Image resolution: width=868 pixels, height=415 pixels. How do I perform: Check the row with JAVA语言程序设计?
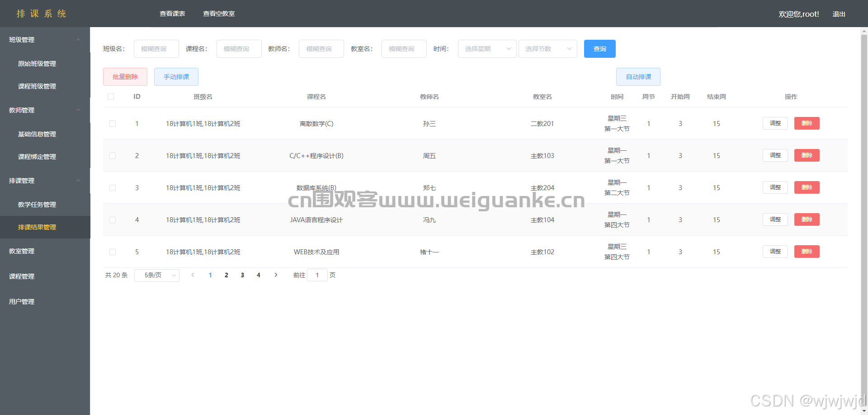(113, 220)
